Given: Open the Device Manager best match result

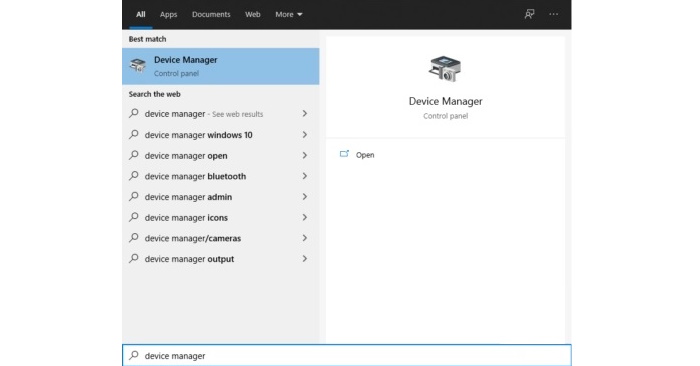Looking at the screenshot, I should (221, 67).
